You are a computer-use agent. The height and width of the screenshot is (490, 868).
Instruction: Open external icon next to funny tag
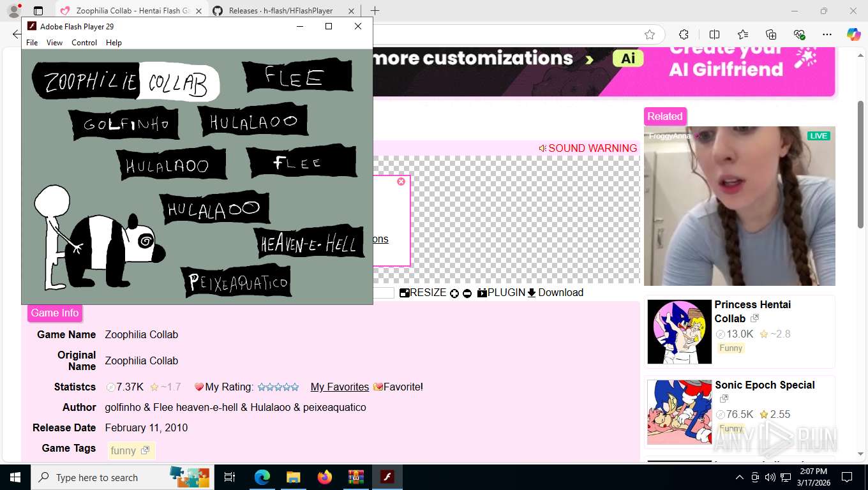tap(145, 450)
